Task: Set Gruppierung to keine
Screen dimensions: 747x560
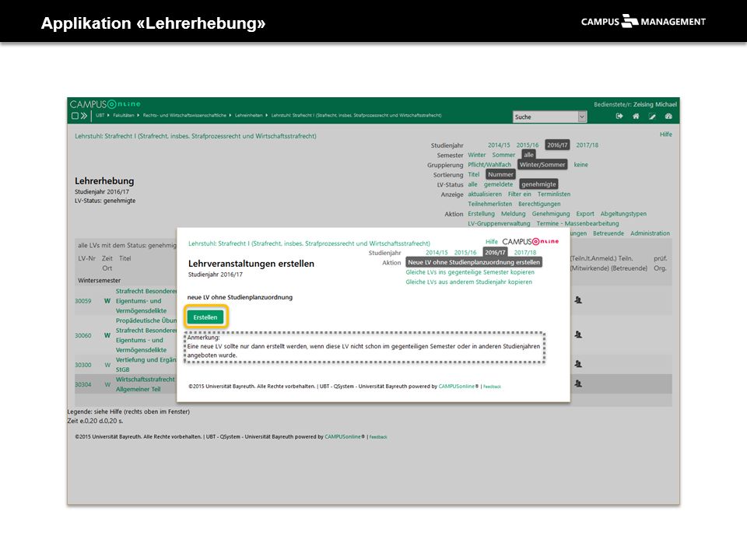Action: (x=580, y=165)
